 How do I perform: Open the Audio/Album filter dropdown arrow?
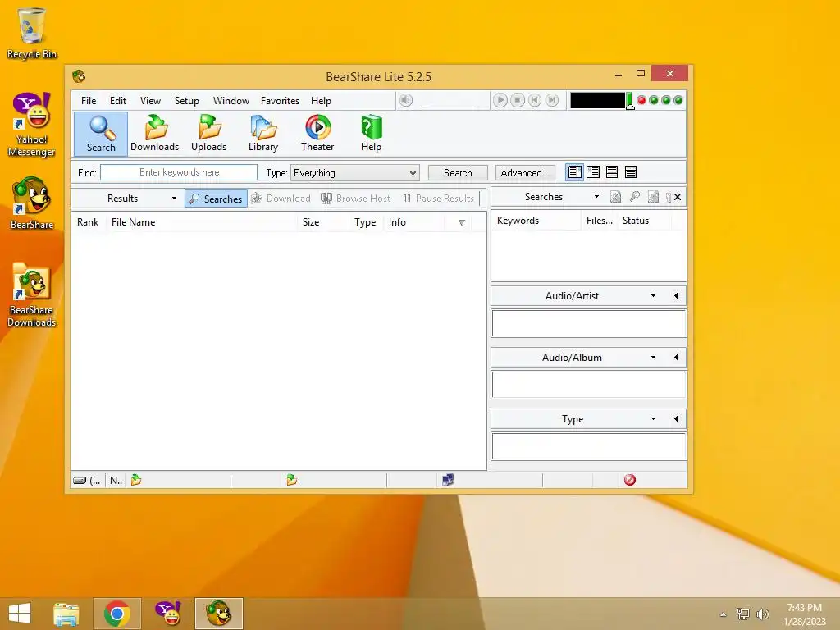pyautogui.click(x=653, y=358)
